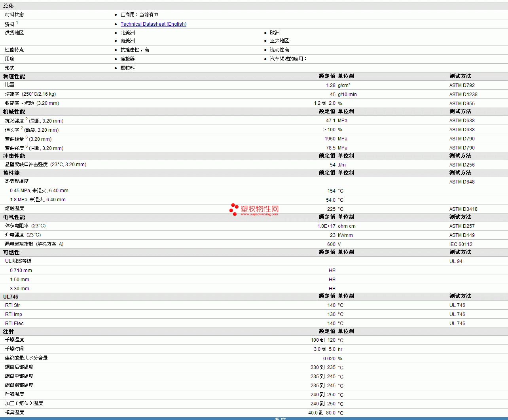Select the 螺筒前部温度 row label
This screenshot has width=508, height=420.
[x=19, y=385]
